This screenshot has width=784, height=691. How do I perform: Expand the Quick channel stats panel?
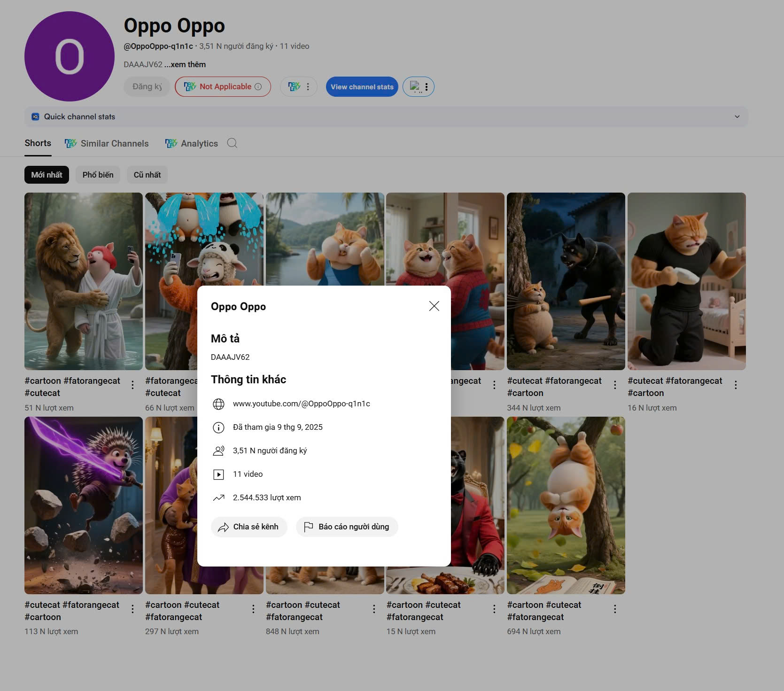tap(737, 116)
